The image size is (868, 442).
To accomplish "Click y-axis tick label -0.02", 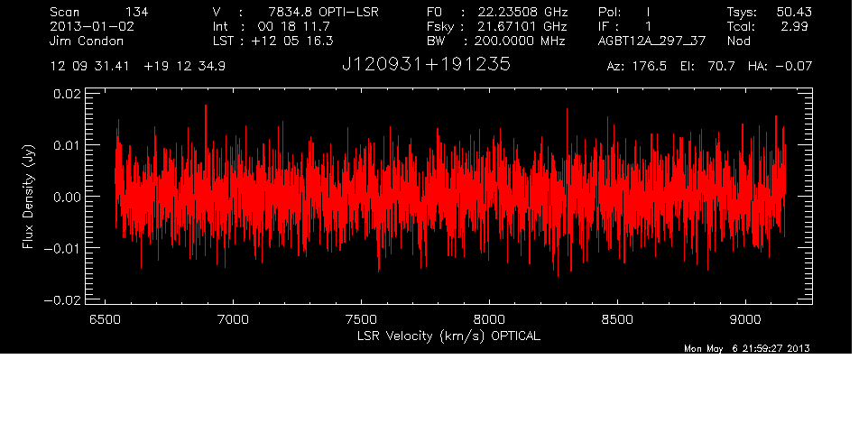I will click(62, 300).
